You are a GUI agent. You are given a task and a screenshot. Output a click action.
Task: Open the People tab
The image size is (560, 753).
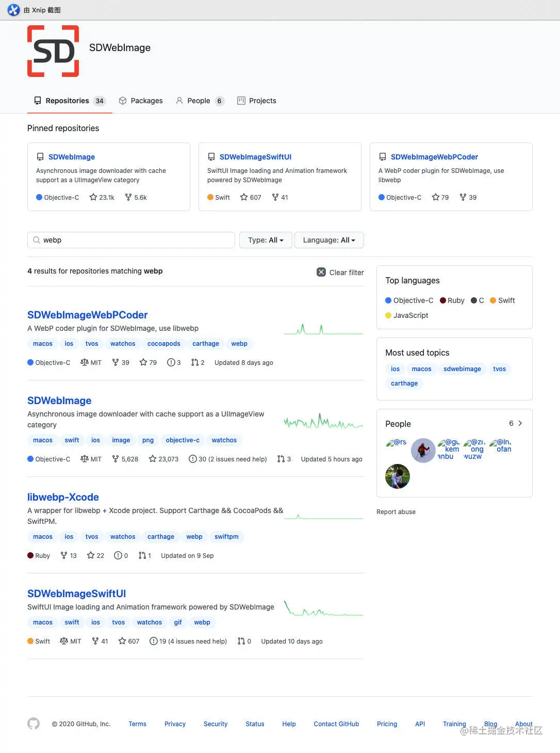(x=200, y=101)
